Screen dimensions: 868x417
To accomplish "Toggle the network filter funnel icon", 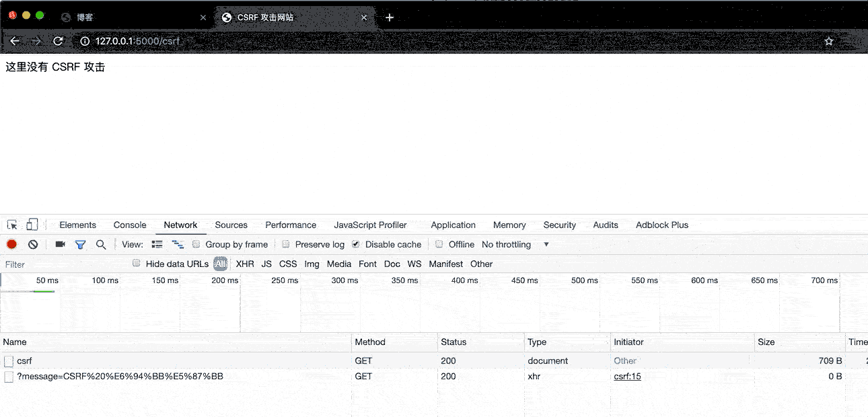I will point(80,244).
